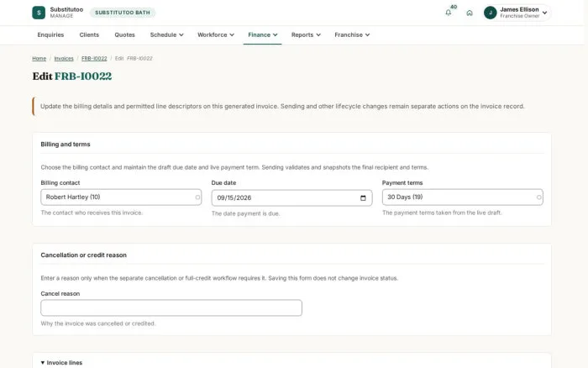Collapse the Invoice lines section
Viewport: 588px width, 368px height.
coord(61,363)
